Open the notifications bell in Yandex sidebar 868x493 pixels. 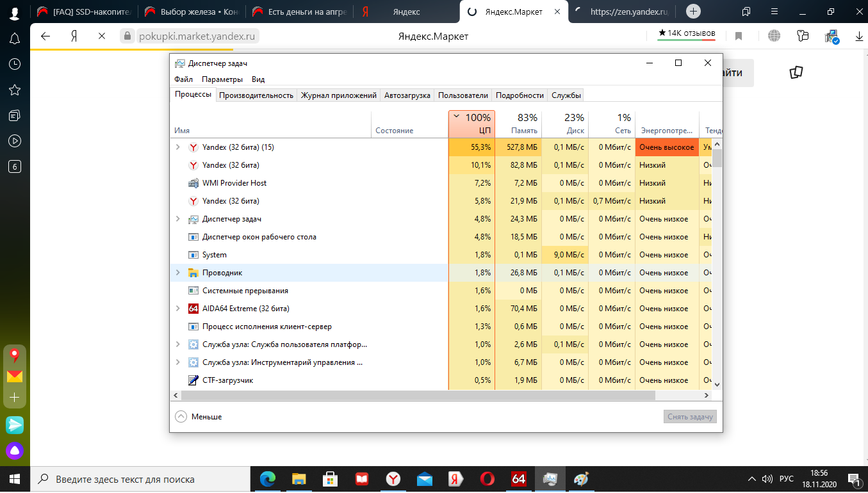14,38
